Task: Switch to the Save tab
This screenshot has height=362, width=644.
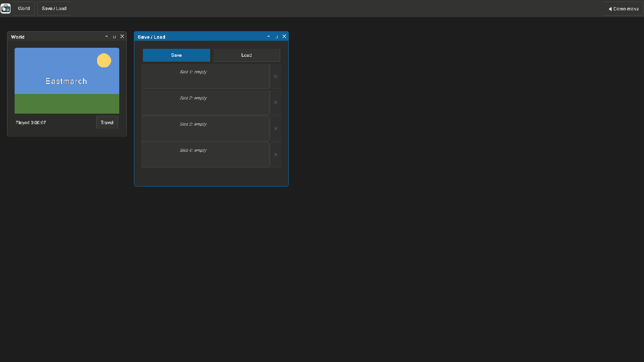Action: pyautogui.click(x=177, y=55)
